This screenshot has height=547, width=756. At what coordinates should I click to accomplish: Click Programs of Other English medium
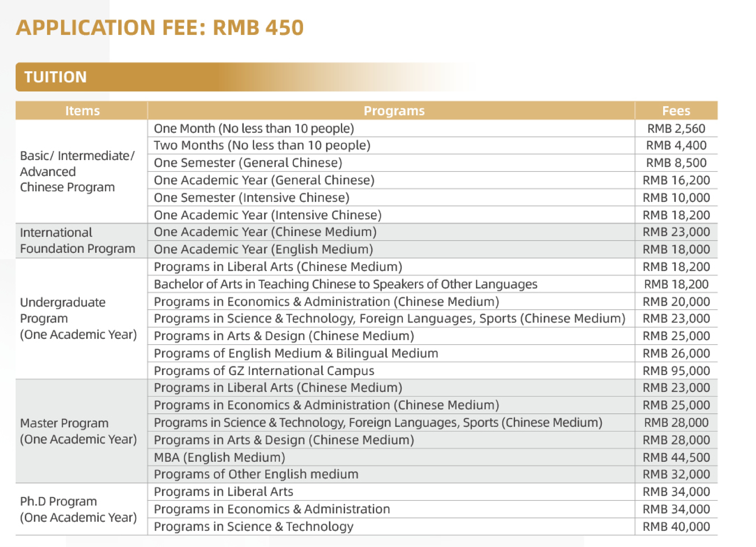point(256,474)
